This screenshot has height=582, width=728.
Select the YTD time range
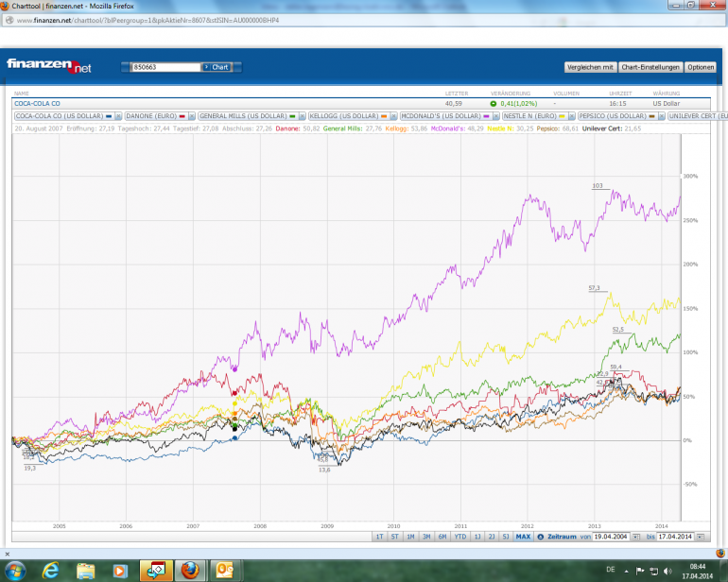click(460, 537)
